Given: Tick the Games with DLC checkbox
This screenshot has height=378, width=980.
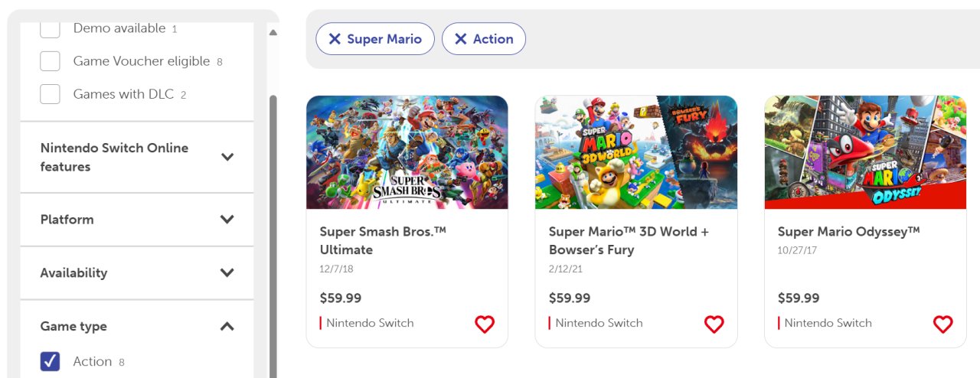Looking at the screenshot, I should pos(50,94).
